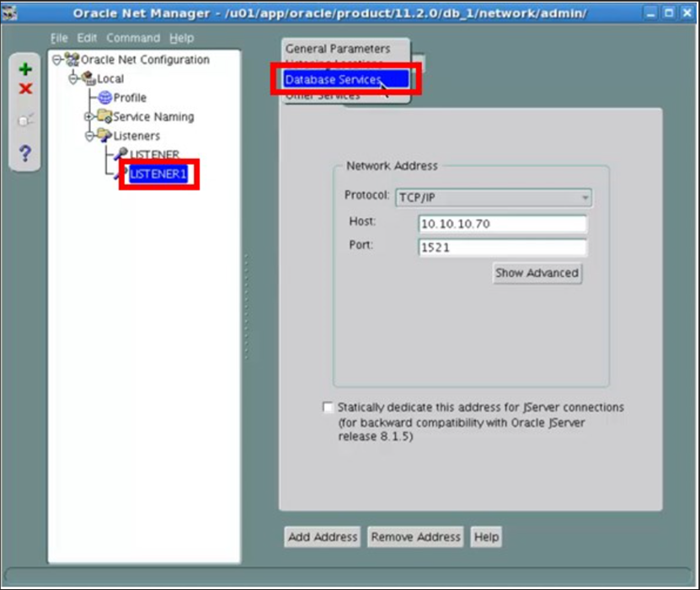The height and width of the screenshot is (590, 700).
Task: Click the Service Naming folder icon
Action: tap(105, 116)
